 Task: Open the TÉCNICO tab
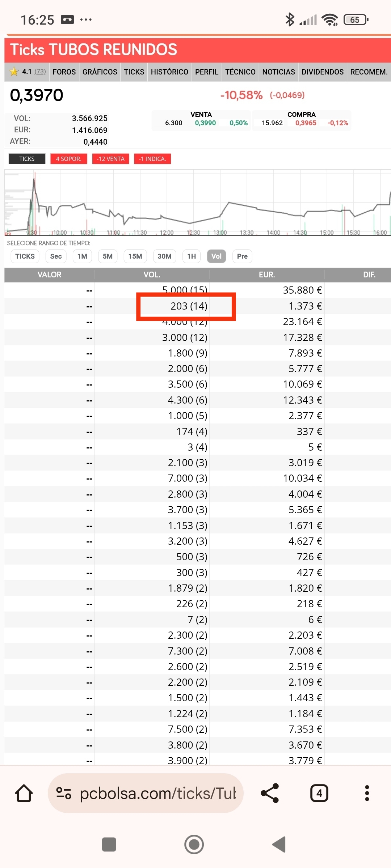[x=240, y=72]
